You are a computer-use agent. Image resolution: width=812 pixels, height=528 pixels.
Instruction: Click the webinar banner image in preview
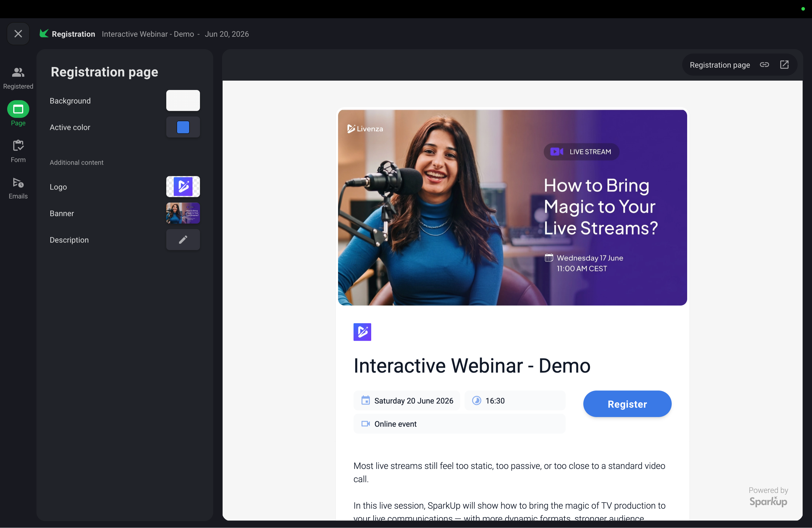point(512,207)
